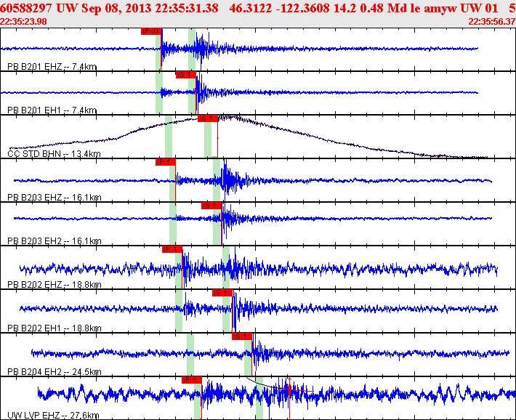Click the P pick flag on PB B201 EHZ
This screenshot has width=516, height=420.
coord(151,31)
